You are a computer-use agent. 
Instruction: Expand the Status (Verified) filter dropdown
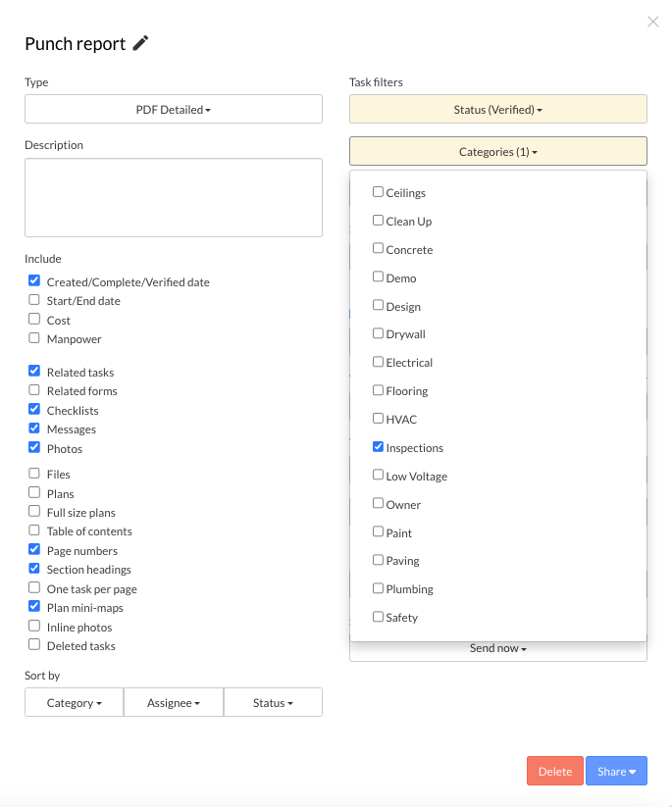point(497,110)
